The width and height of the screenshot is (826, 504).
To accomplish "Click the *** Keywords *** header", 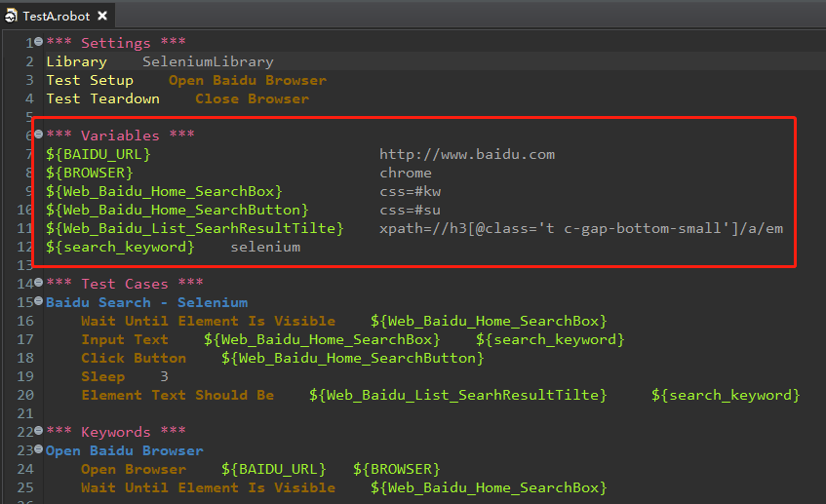I will (x=116, y=432).
